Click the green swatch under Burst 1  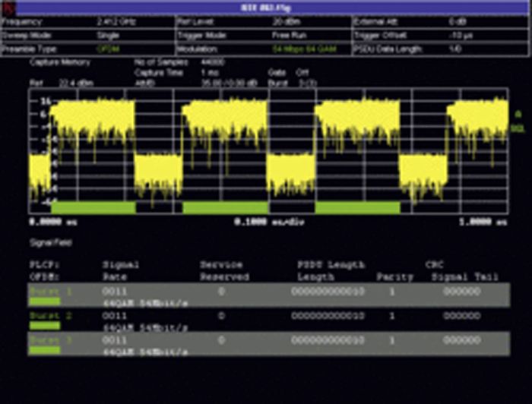(x=45, y=301)
